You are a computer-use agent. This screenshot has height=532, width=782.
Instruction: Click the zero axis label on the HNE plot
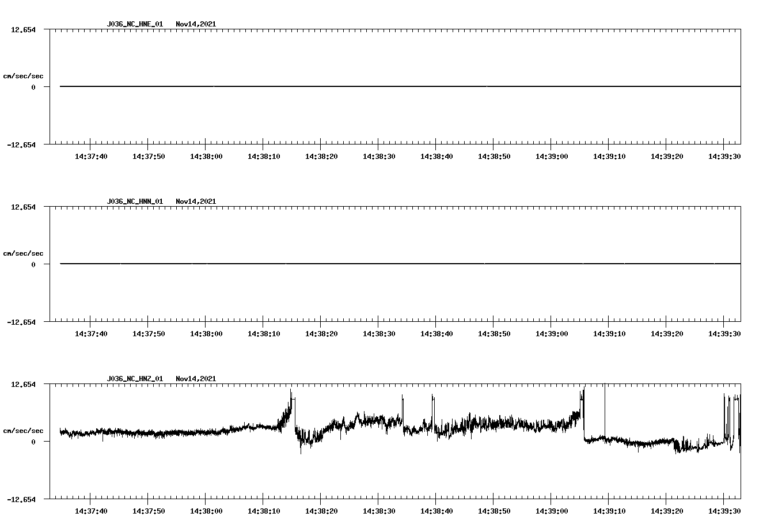click(33, 87)
